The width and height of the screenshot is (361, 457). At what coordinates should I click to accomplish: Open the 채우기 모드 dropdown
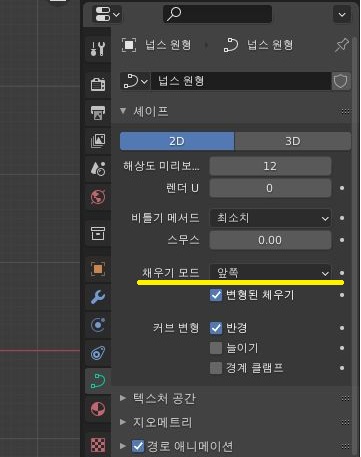tap(270, 273)
